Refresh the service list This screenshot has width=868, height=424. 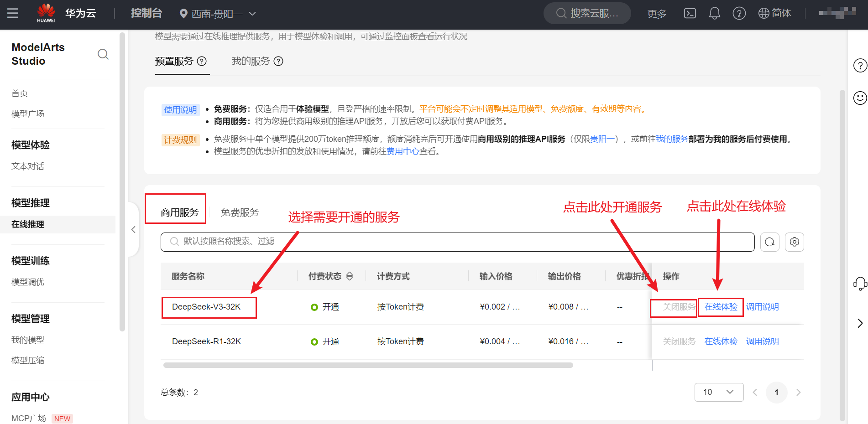[x=770, y=242]
